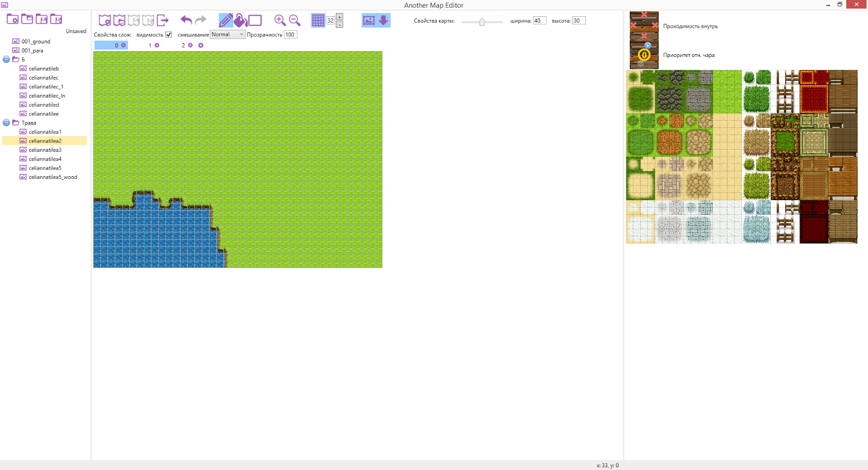Select the 001_para tileset
The width and height of the screenshot is (868, 470).
point(33,50)
